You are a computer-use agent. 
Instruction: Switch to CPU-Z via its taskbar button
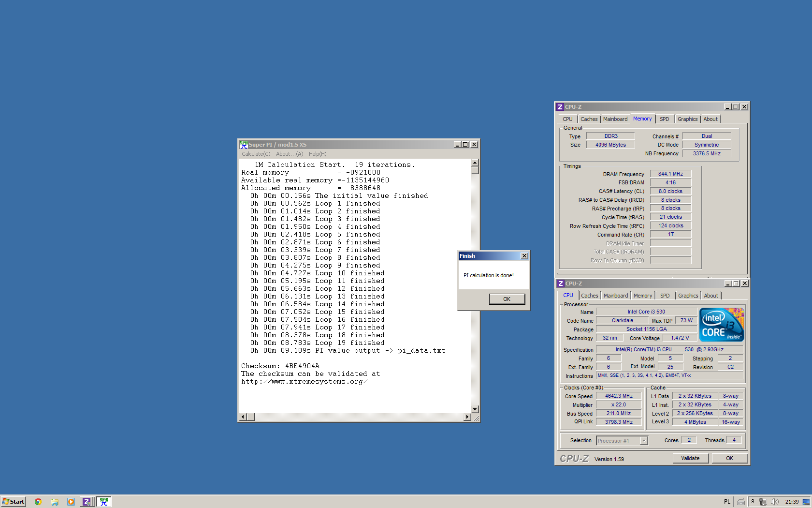coord(87,502)
